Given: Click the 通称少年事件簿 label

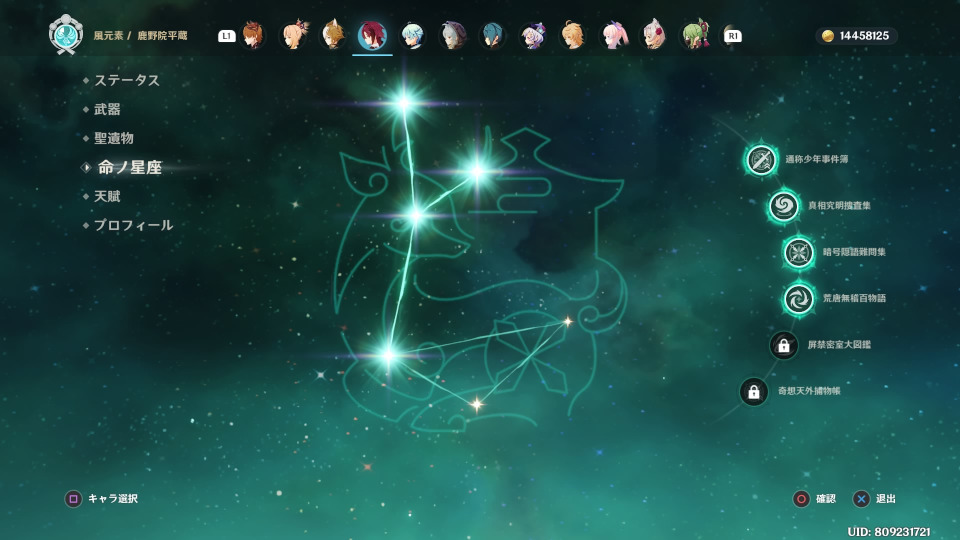Looking at the screenshot, I should click(817, 159).
